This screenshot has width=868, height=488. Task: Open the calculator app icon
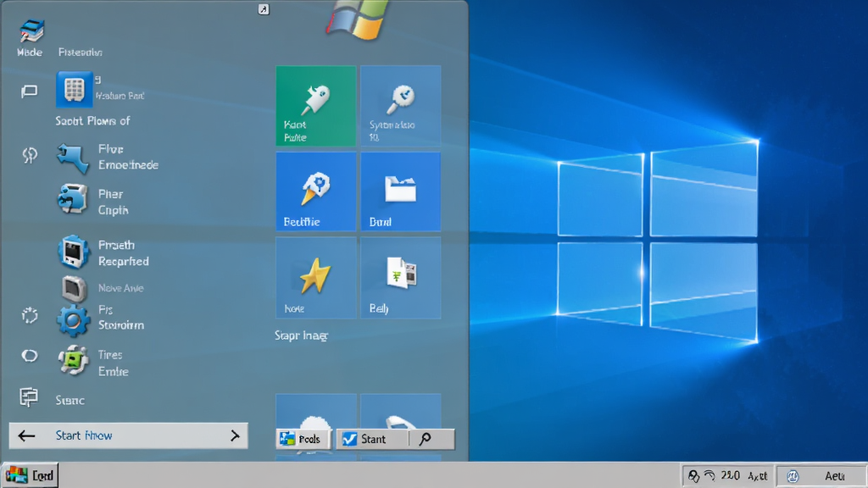[x=74, y=89]
